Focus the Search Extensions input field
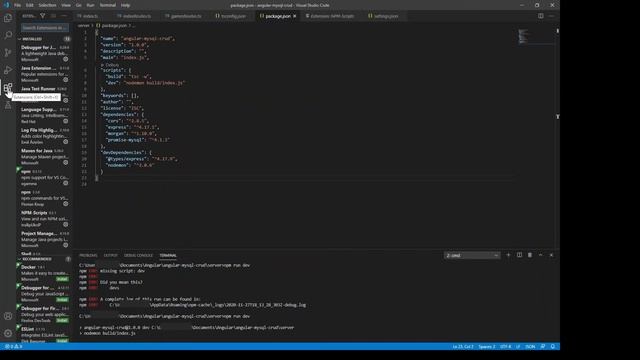Screen dimensions: 640x360 45,28
